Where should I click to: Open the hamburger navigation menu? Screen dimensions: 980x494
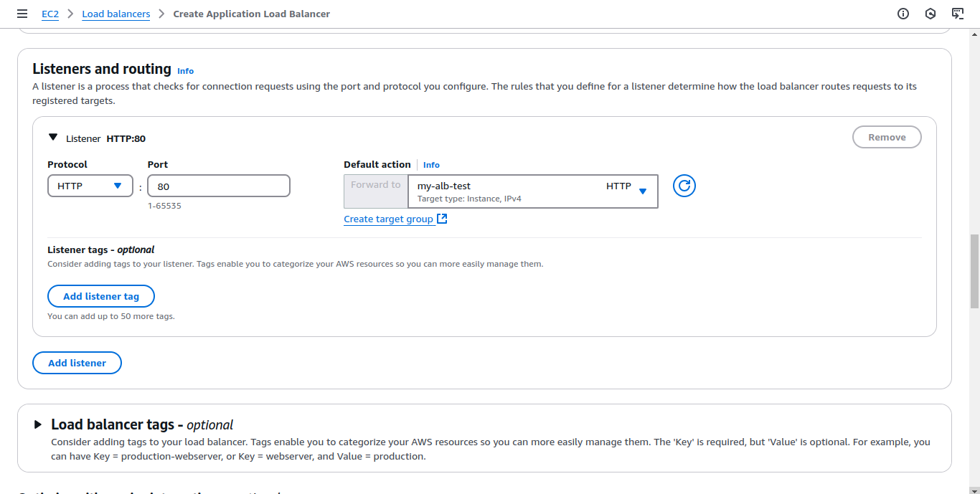tap(22, 14)
